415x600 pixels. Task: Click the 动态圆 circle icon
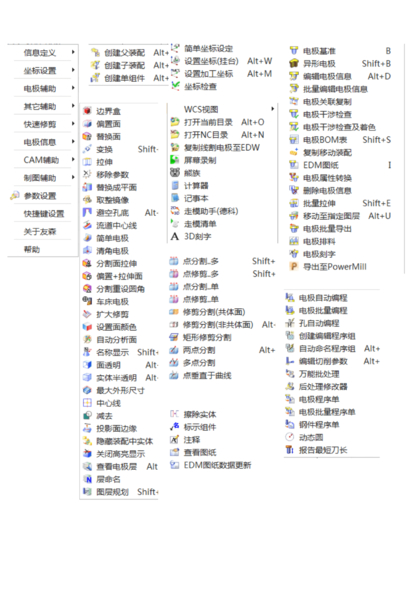pyautogui.click(x=290, y=437)
